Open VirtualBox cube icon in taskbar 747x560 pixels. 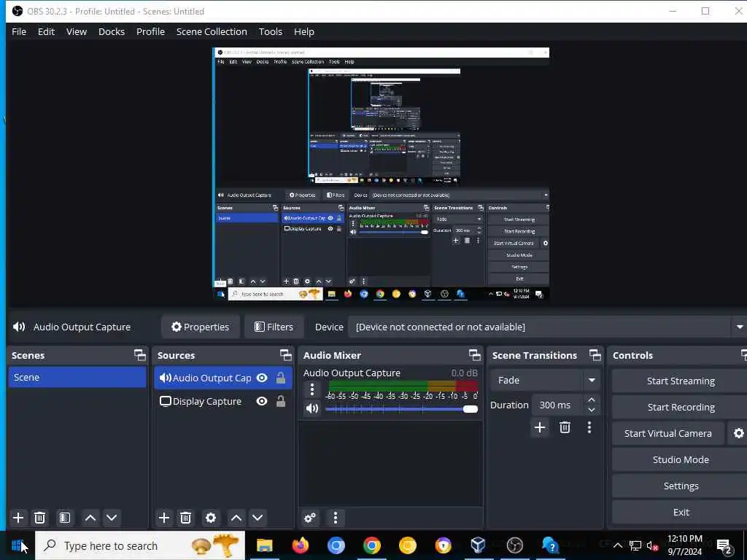478,545
